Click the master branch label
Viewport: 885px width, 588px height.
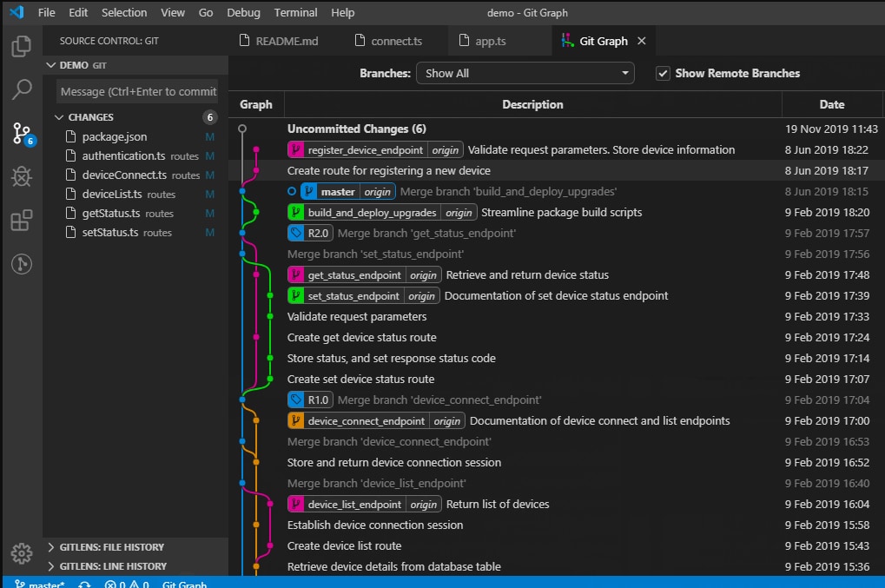(x=338, y=191)
